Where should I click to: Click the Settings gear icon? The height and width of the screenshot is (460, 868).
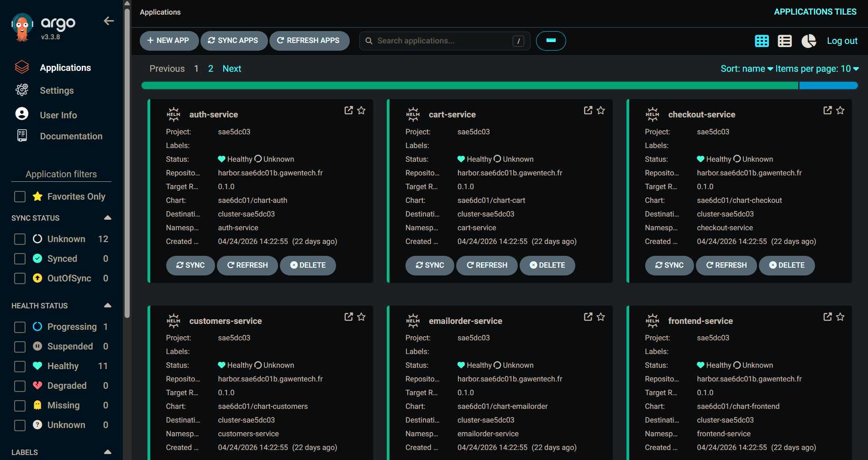[22, 90]
